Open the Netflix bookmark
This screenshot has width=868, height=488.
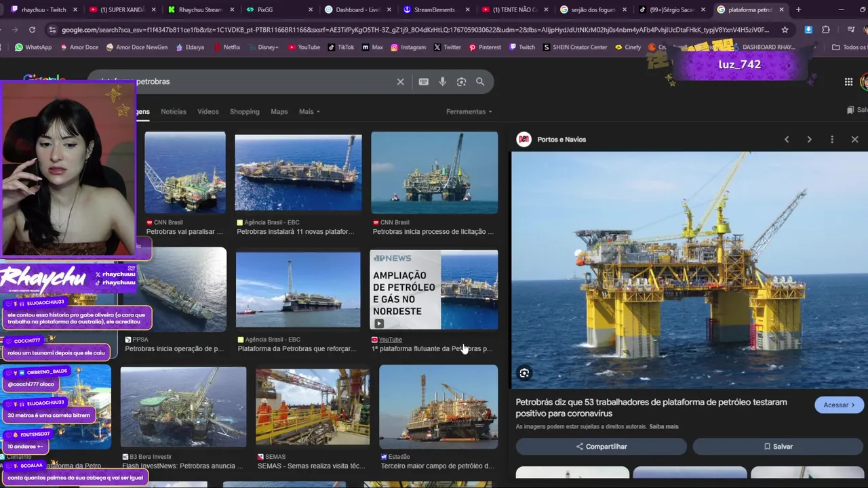pos(226,47)
